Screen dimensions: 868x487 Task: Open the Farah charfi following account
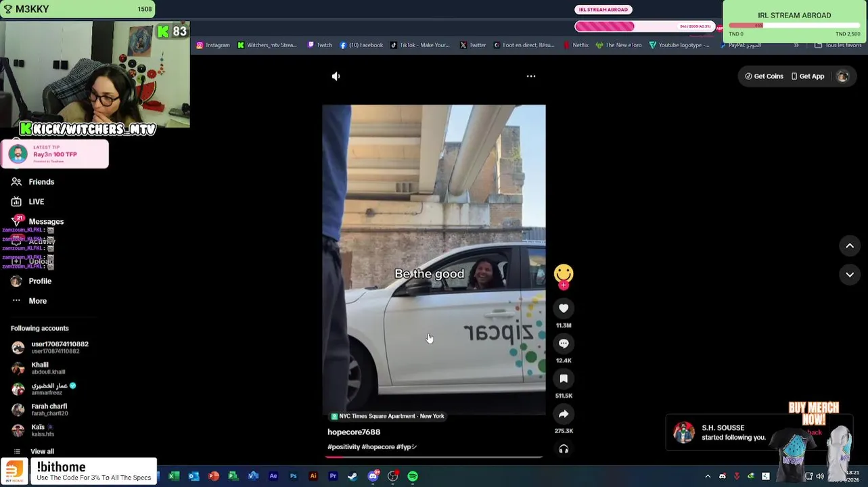[x=39, y=410]
